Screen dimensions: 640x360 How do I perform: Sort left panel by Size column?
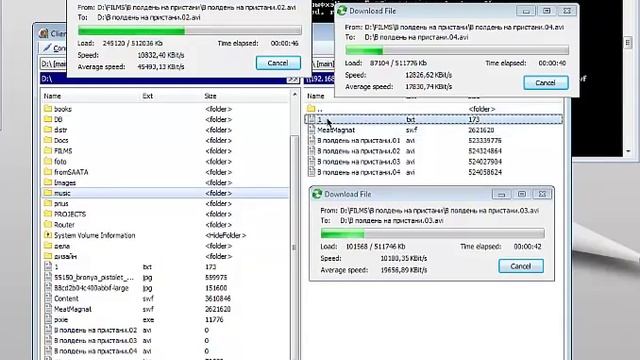coord(210,96)
